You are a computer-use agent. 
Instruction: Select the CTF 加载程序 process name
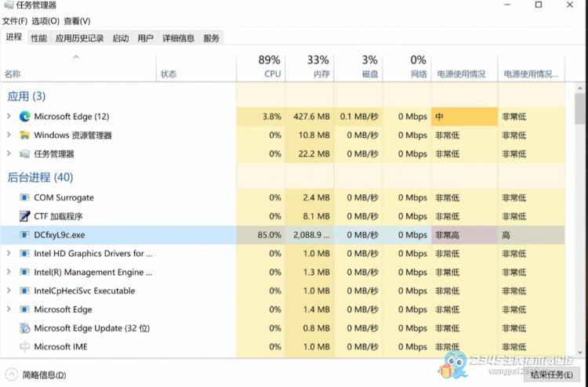(58, 216)
